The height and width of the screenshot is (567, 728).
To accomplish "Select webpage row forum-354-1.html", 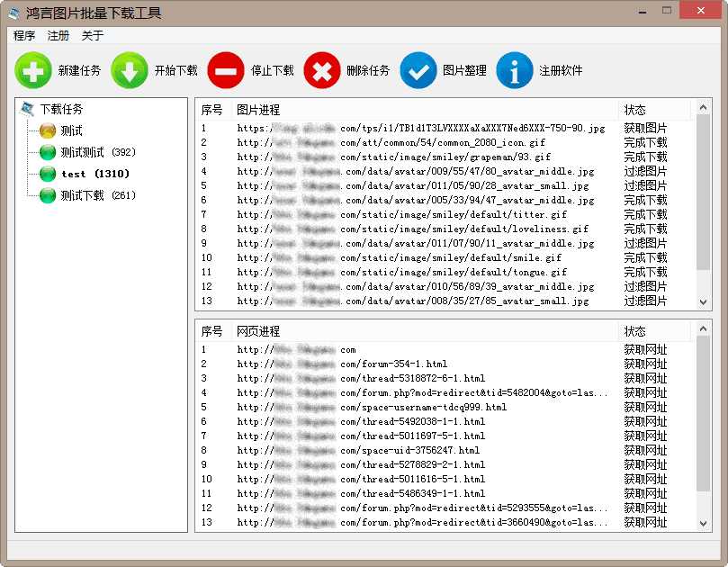I will click(445, 364).
